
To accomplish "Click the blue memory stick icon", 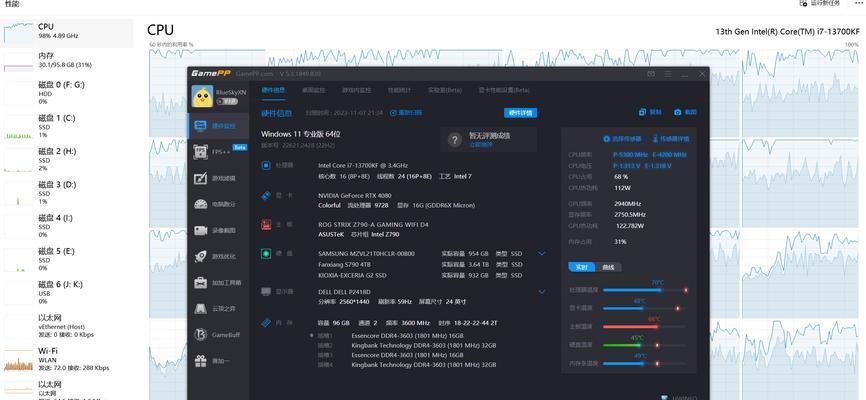I will pos(266,323).
